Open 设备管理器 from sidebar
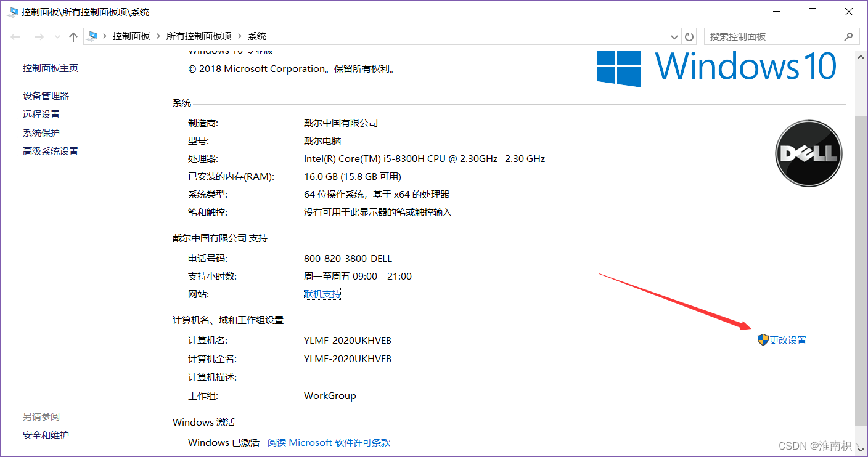The width and height of the screenshot is (868, 457). (x=46, y=96)
